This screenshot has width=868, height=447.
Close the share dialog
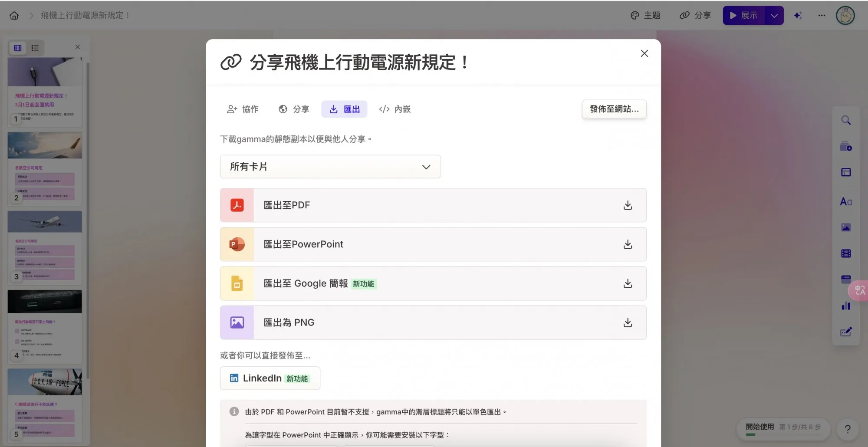click(x=644, y=53)
